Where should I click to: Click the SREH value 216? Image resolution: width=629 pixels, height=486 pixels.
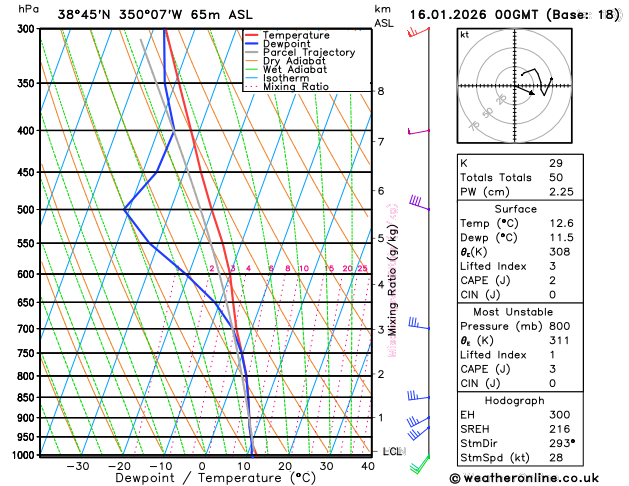click(x=560, y=429)
